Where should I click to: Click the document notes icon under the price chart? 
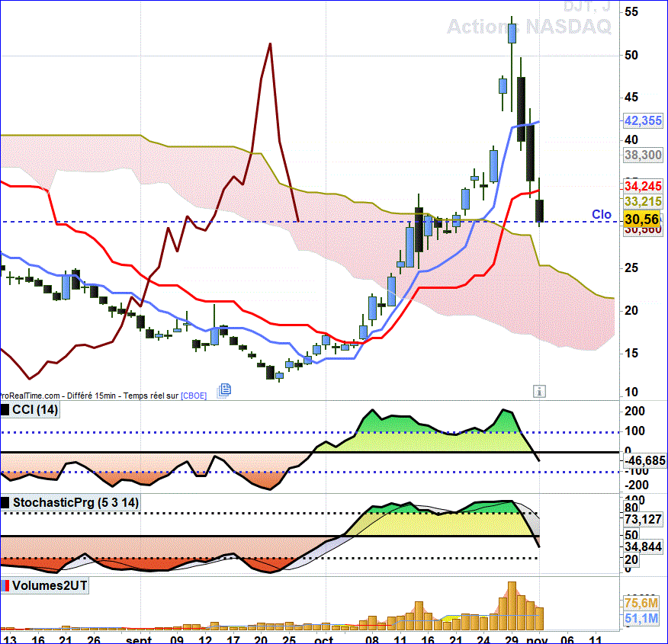coord(224,390)
